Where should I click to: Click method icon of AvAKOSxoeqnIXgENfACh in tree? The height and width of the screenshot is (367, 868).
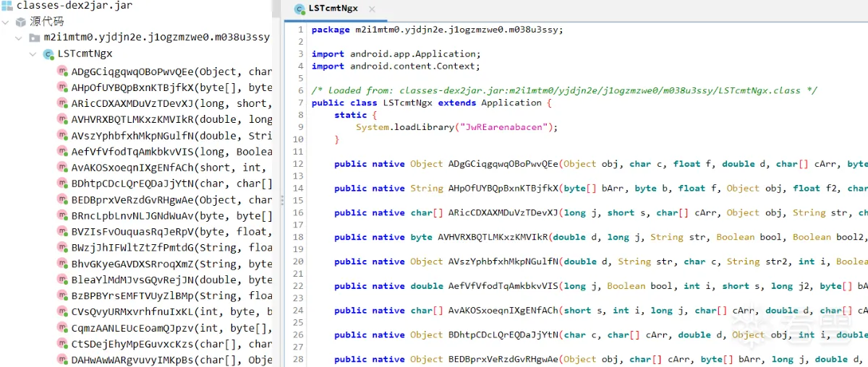(62, 168)
